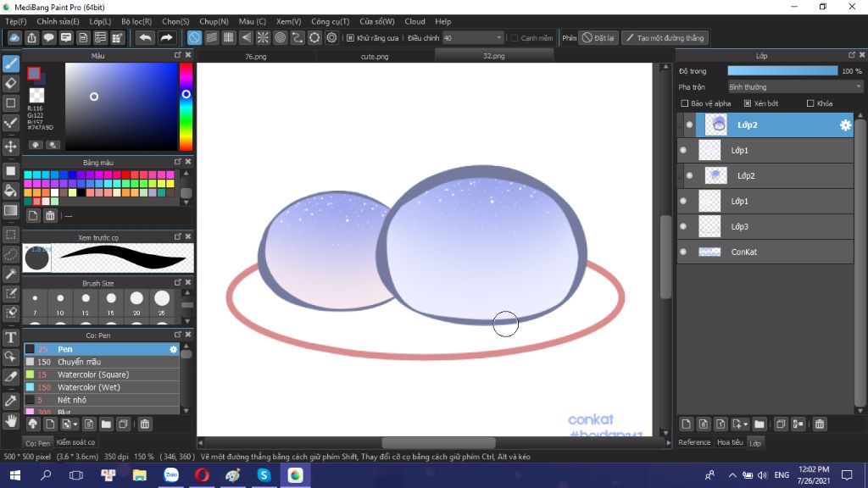This screenshot has height=488, width=868.
Task: Select the Lasso selection tool
Action: [x=10, y=254]
